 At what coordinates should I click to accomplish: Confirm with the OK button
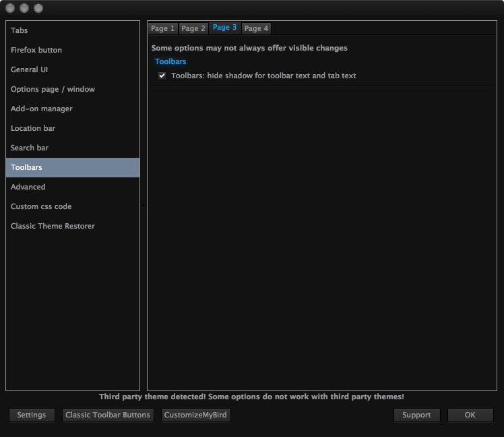coord(470,415)
